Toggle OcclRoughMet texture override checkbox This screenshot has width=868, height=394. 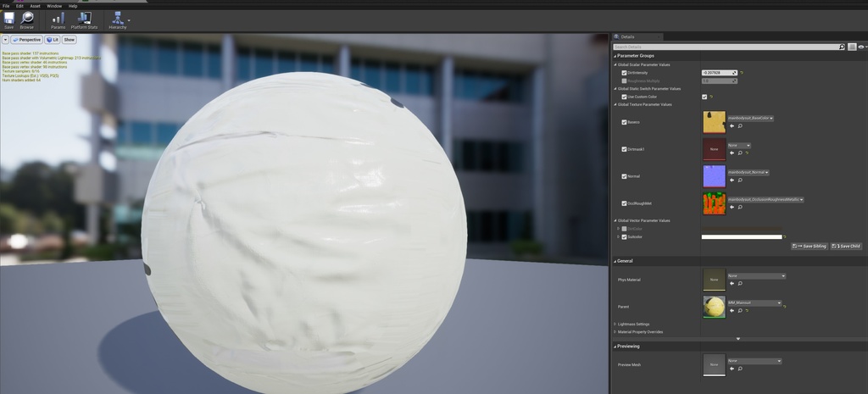pos(625,203)
